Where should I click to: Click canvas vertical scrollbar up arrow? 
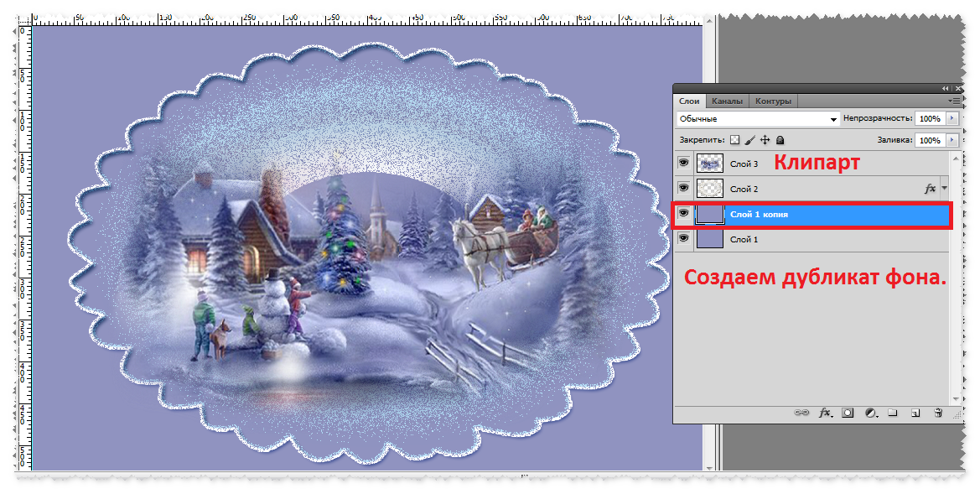[708, 21]
